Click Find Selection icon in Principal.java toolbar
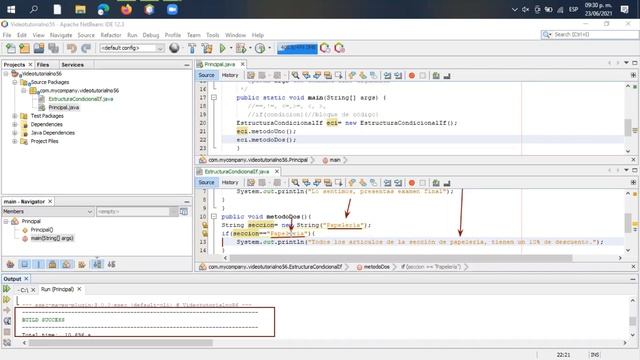 [x=296, y=76]
